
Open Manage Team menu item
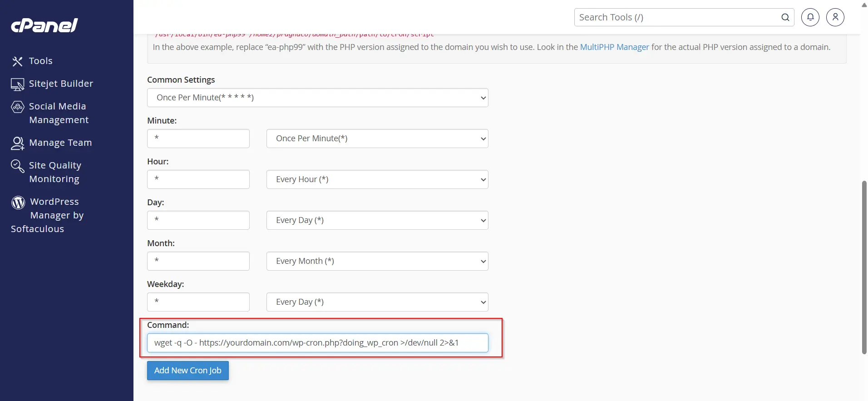click(60, 143)
